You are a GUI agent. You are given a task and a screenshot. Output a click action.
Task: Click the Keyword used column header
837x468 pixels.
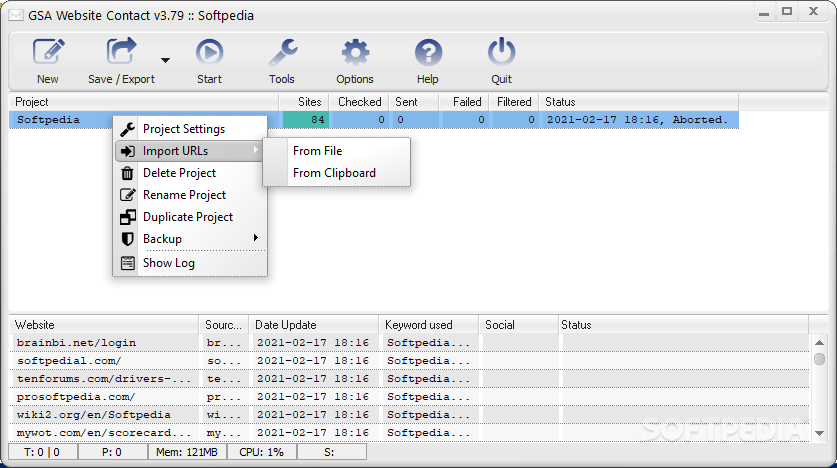coord(429,325)
